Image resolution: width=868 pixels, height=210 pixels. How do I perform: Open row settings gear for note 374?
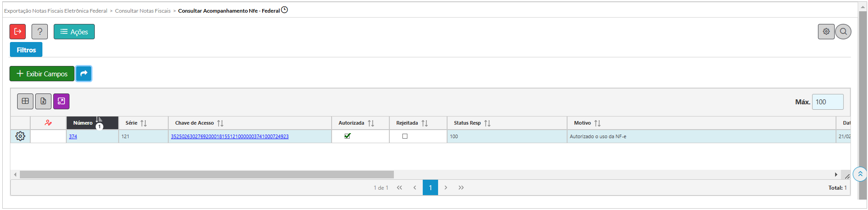click(x=20, y=136)
